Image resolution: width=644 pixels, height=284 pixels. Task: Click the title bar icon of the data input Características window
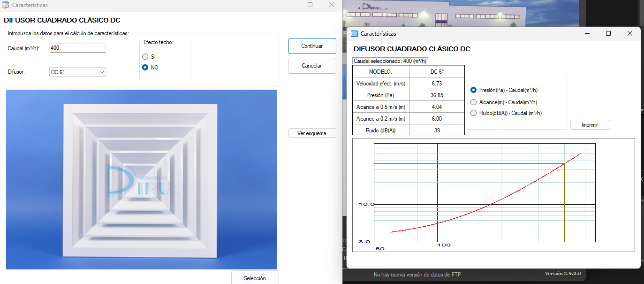coord(6,5)
